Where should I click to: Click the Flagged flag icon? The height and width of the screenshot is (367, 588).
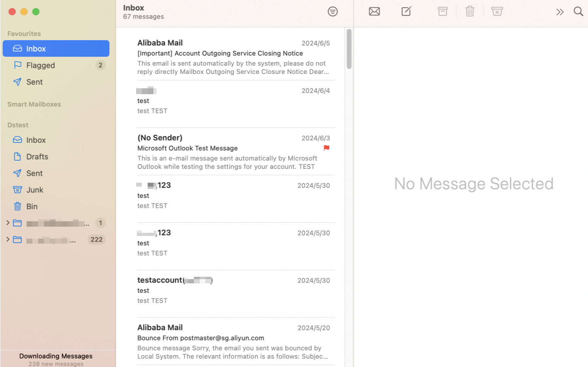pos(17,65)
